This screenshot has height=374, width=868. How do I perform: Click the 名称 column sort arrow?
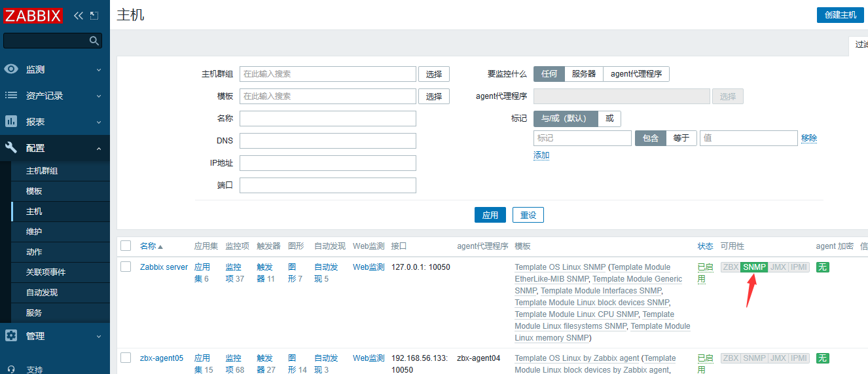(160, 247)
